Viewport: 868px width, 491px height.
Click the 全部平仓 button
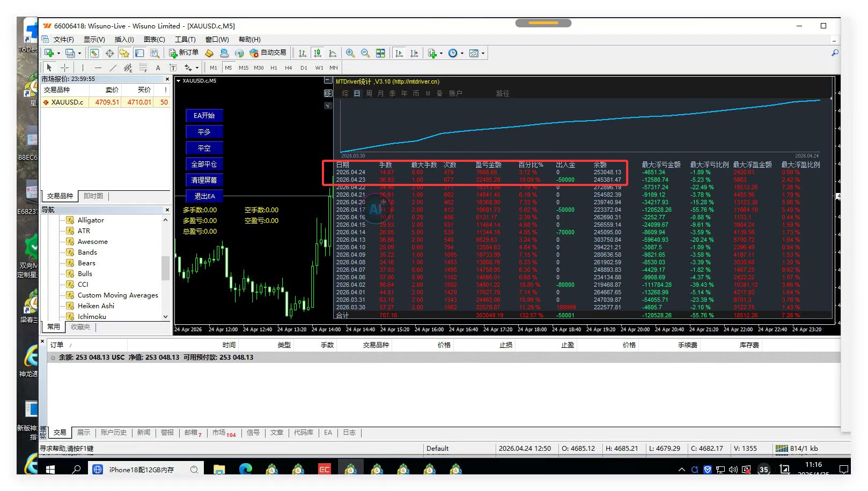[x=204, y=164]
